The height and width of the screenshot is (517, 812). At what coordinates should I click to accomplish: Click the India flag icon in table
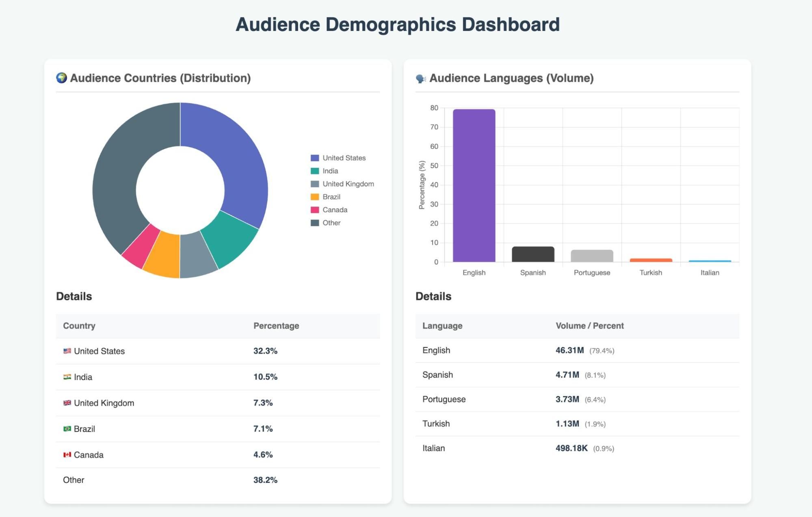(67, 377)
